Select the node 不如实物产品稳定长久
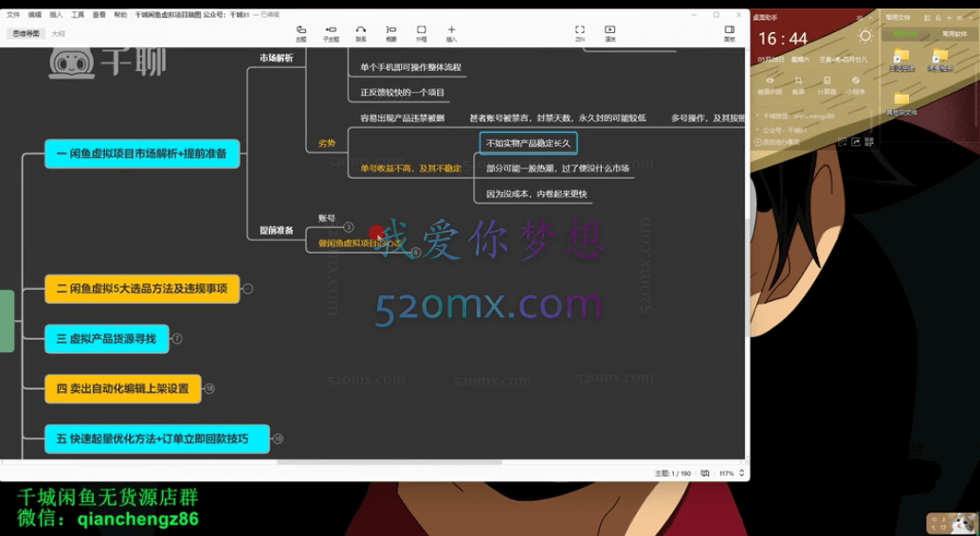This screenshot has height=536, width=980. point(528,143)
